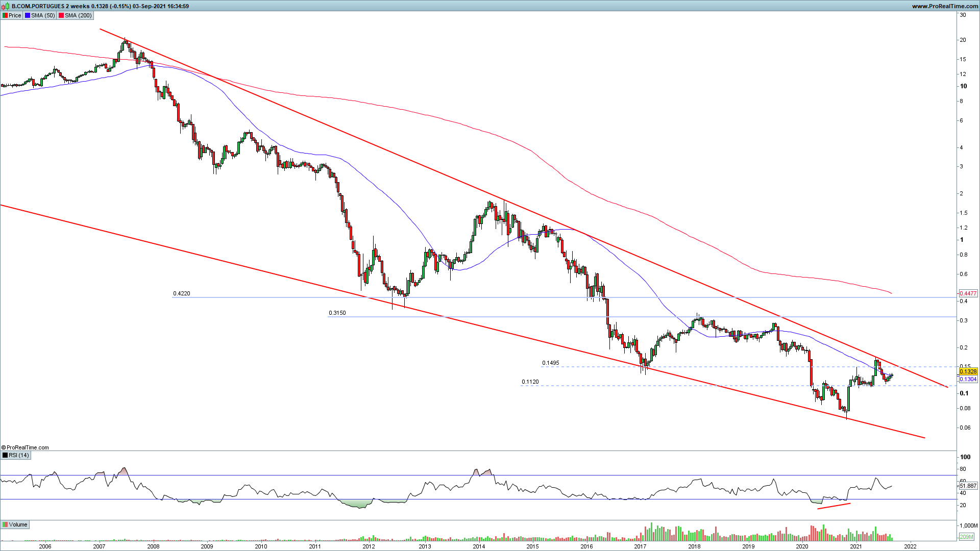
Task: Click the Volume legend color icon
Action: click(5, 524)
